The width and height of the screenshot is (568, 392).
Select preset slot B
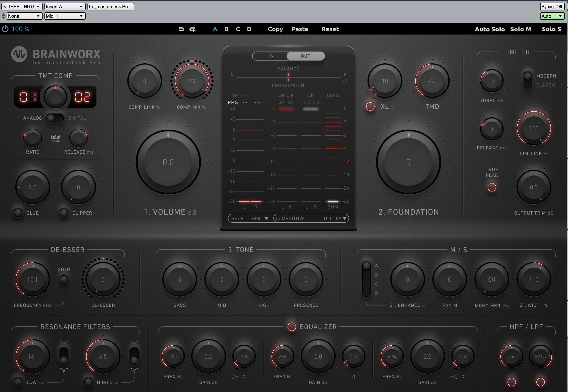pos(227,29)
